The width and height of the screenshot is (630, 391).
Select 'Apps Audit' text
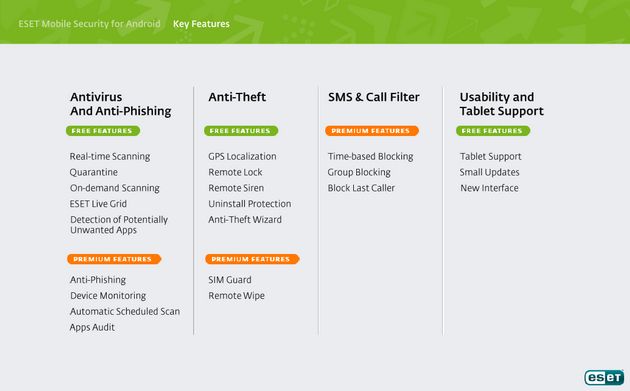tap(92, 328)
